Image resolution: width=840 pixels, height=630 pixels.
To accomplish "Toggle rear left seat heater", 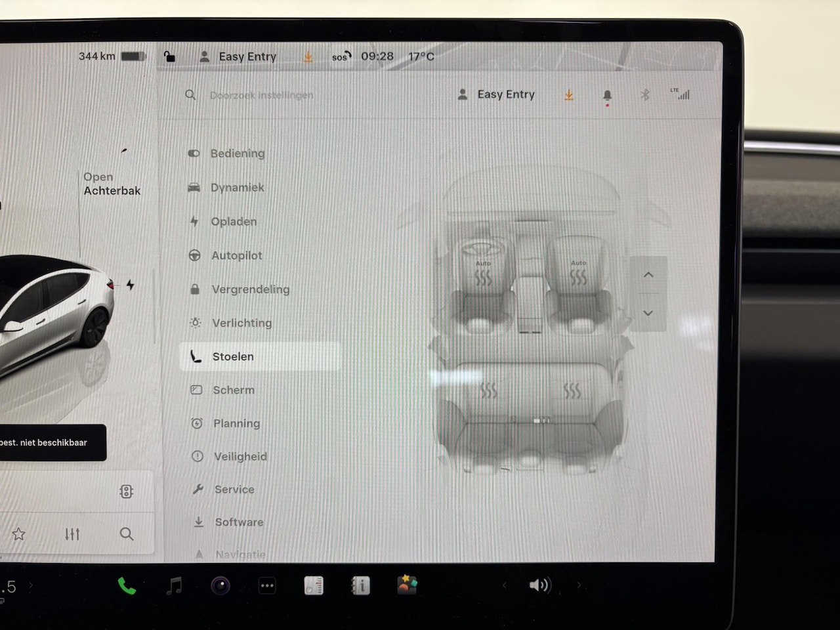I will click(488, 391).
